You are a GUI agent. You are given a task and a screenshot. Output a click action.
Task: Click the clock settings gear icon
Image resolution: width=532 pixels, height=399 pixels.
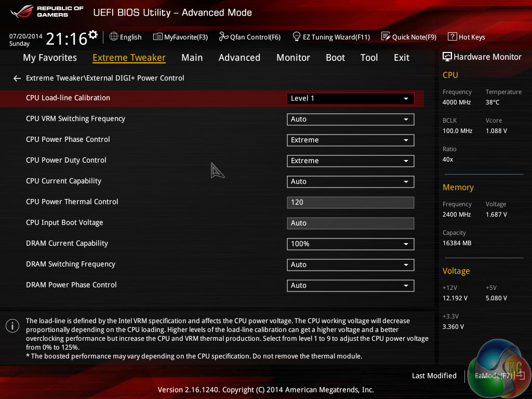click(93, 34)
